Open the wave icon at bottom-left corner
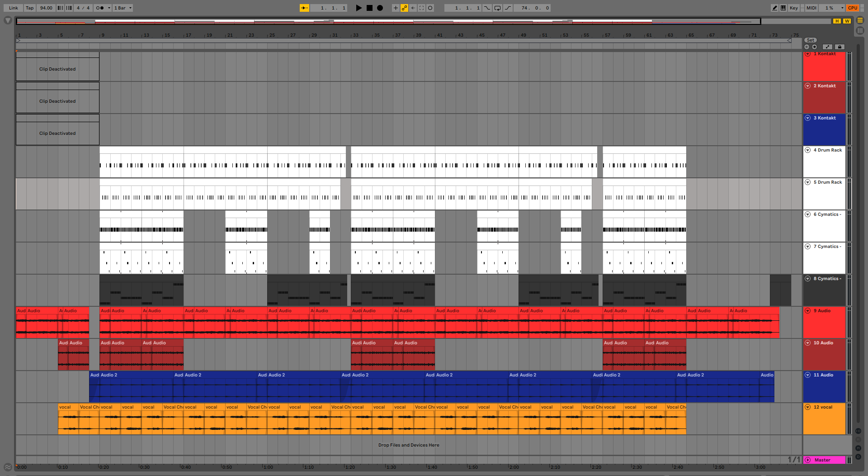This screenshot has width=868, height=476. point(8,467)
